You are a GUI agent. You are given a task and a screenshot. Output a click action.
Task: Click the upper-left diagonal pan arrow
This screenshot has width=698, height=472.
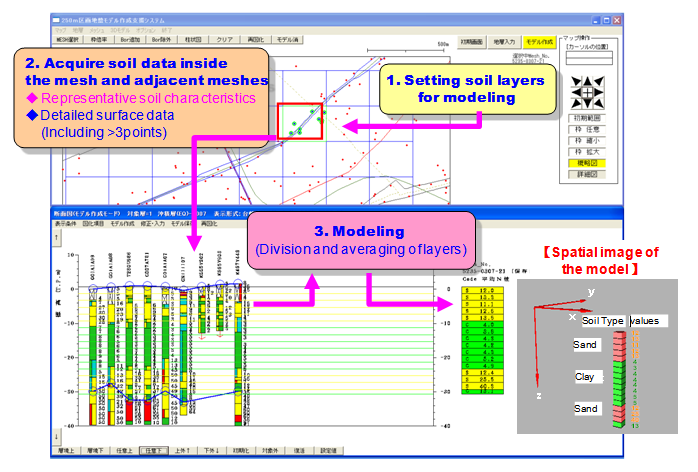click(x=575, y=82)
